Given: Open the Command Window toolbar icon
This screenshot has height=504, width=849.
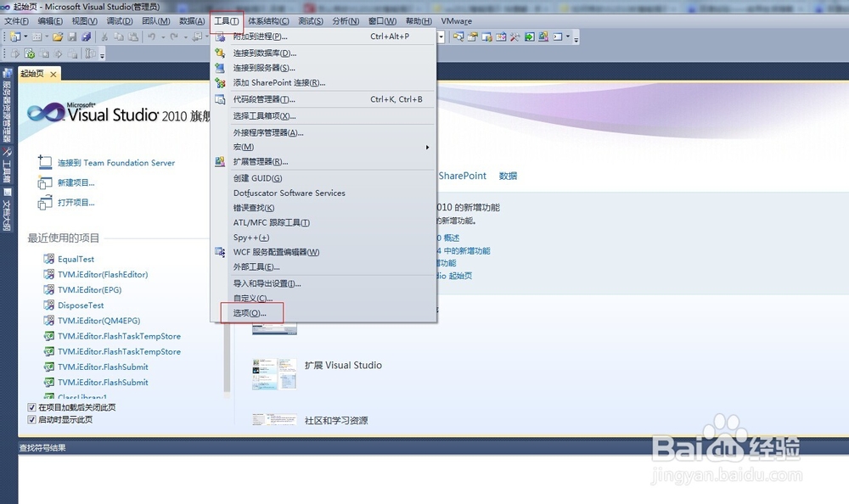Looking at the screenshot, I should click(x=558, y=36).
